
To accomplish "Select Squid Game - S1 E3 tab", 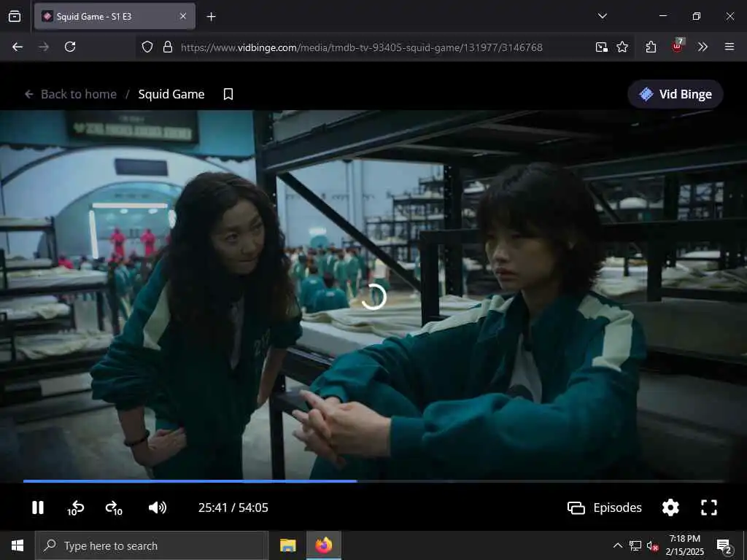I will pos(115,16).
